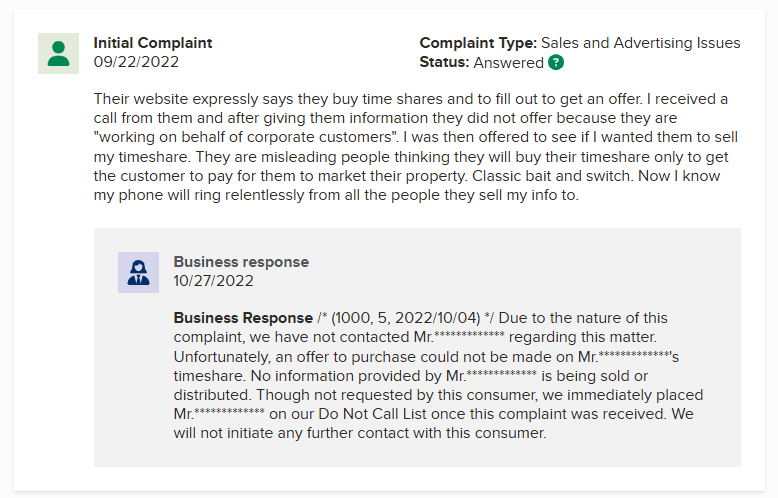
Task: Click the "Initial Complaint" heading
Action: point(153,43)
